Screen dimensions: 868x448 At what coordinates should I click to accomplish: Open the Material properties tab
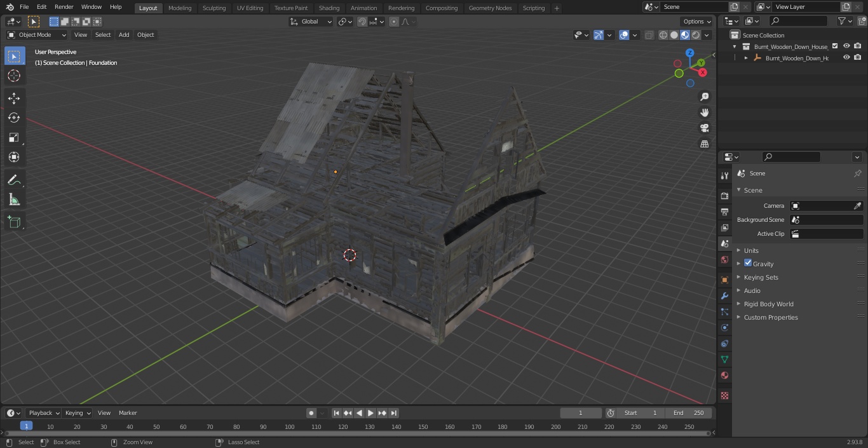click(724, 375)
